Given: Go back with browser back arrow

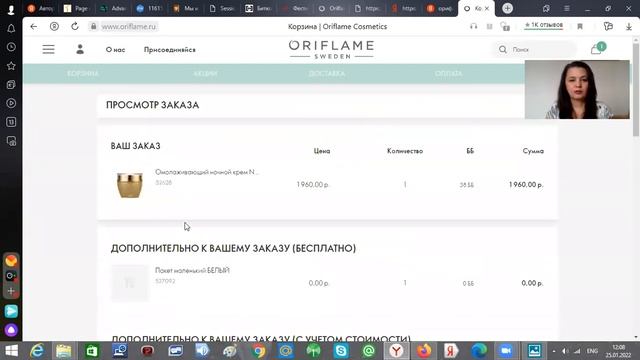Looking at the screenshot, I should pyautogui.click(x=33, y=27).
